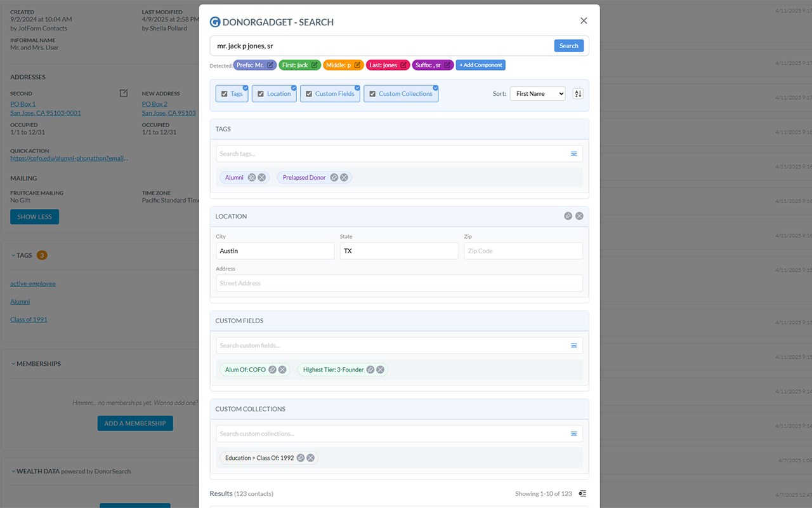Clear the Location section with X icon
Image resolution: width=812 pixels, height=508 pixels.
pos(579,216)
